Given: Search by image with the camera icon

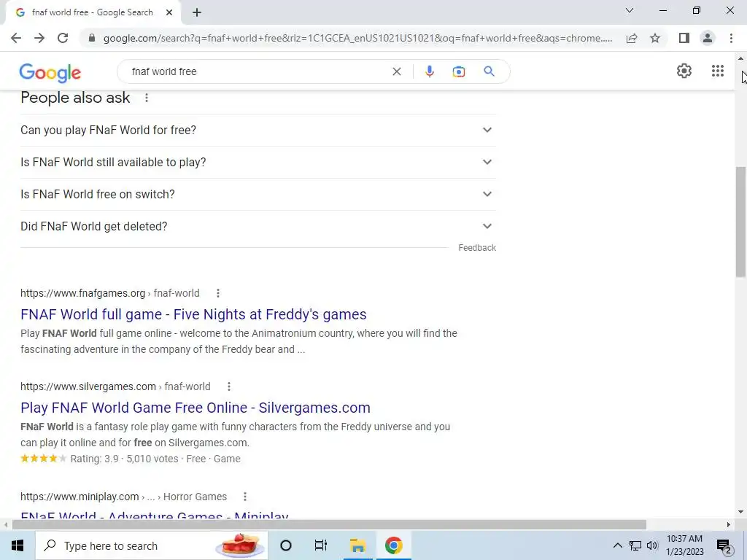Looking at the screenshot, I should [458, 71].
